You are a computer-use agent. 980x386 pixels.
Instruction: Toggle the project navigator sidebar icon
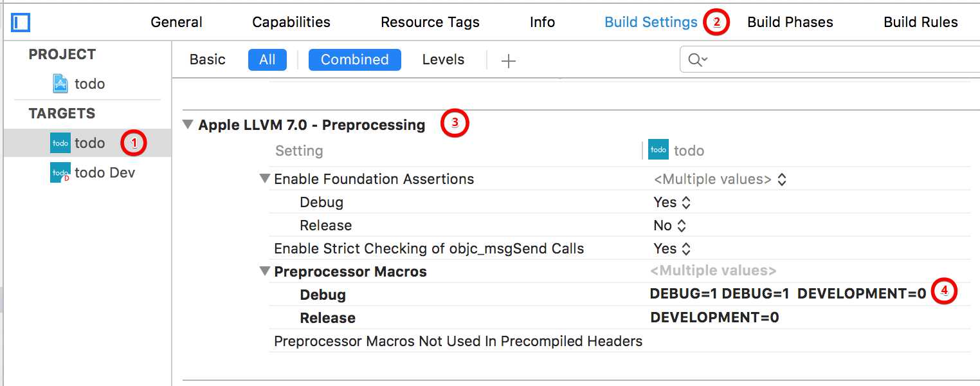pos(21,23)
